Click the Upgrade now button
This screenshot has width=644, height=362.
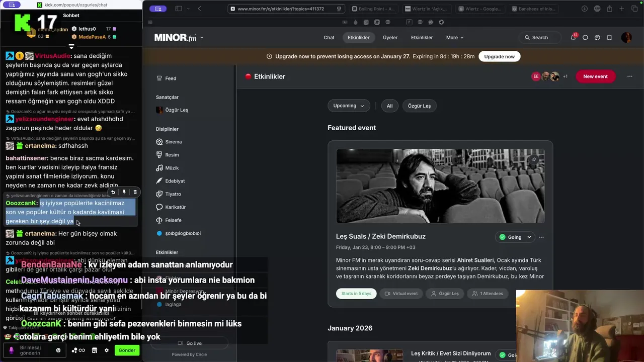[500, 56]
